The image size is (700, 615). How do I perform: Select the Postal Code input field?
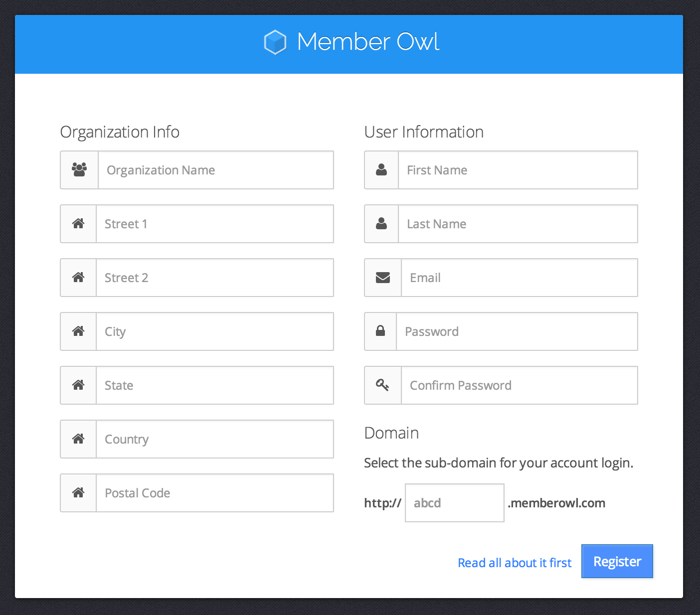215,493
